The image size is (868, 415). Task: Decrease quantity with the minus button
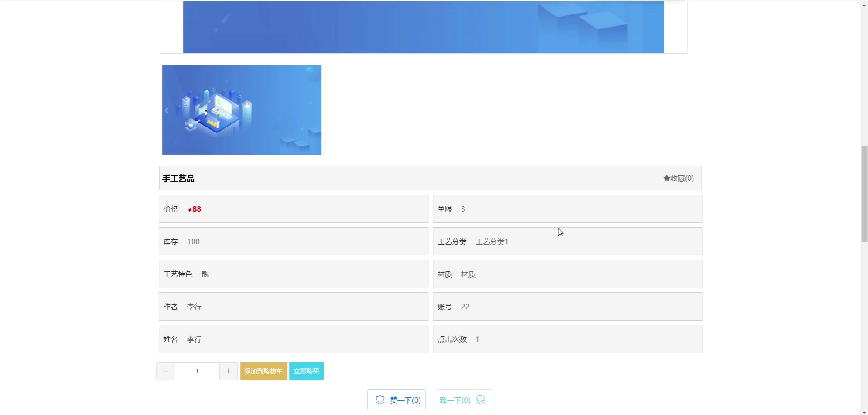[x=165, y=371]
